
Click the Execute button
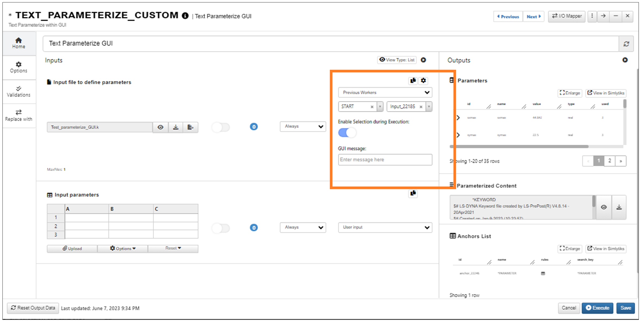(x=597, y=308)
